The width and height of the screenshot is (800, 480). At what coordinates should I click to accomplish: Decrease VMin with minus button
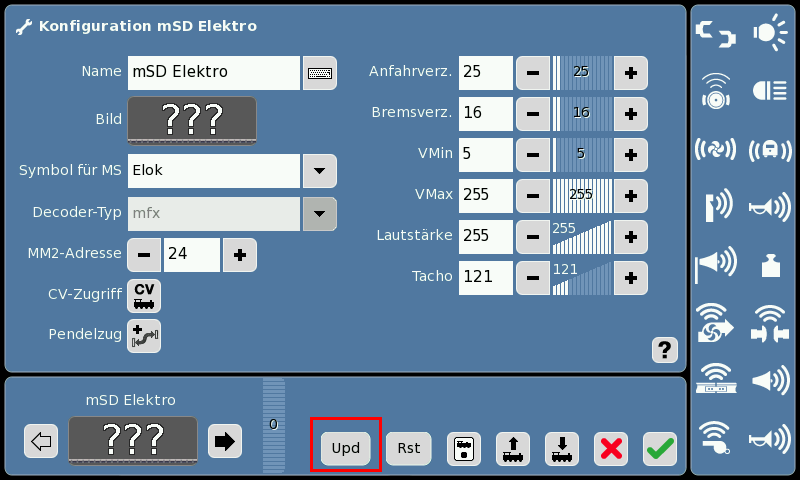[533, 155]
